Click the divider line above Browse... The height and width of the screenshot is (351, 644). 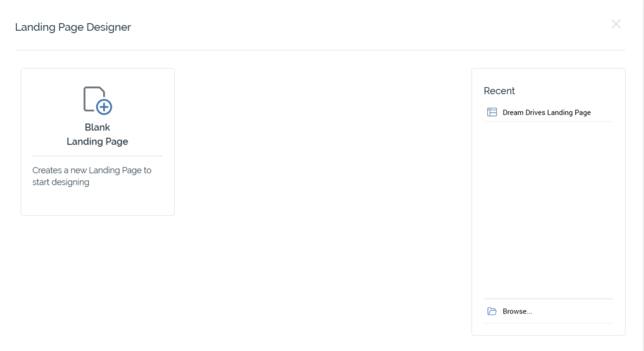coord(548,299)
